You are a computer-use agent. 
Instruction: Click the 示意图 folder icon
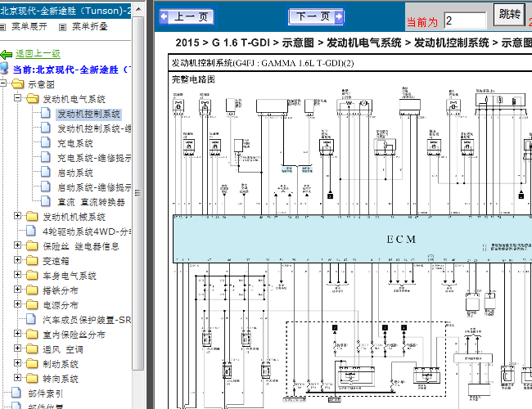[18, 83]
